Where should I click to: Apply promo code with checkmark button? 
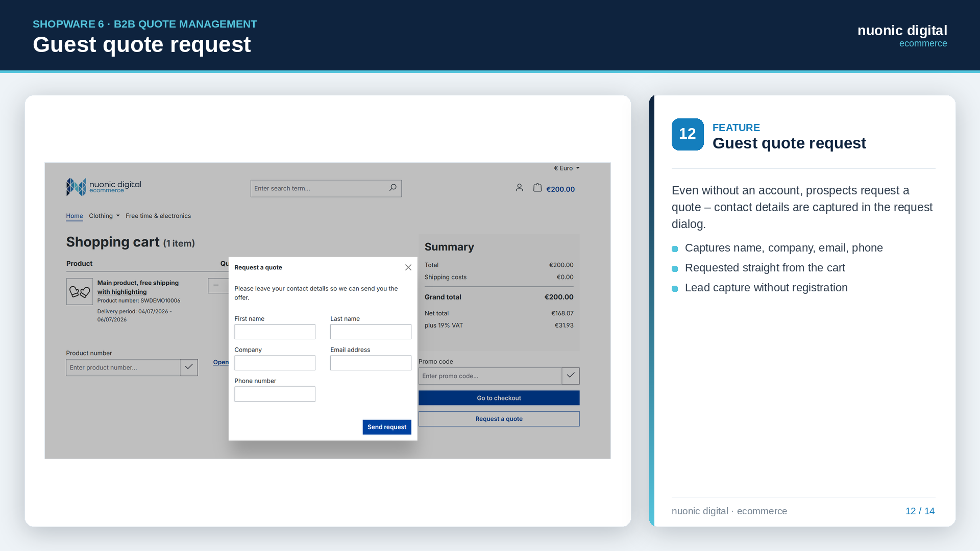tap(571, 376)
